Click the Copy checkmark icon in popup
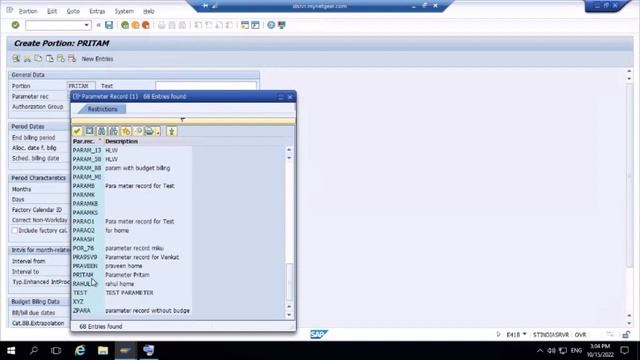 [77, 131]
